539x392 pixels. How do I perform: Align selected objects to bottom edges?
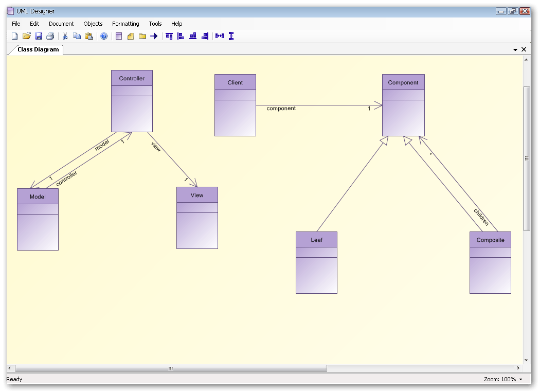pyautogui.click(x=193, y=36)
